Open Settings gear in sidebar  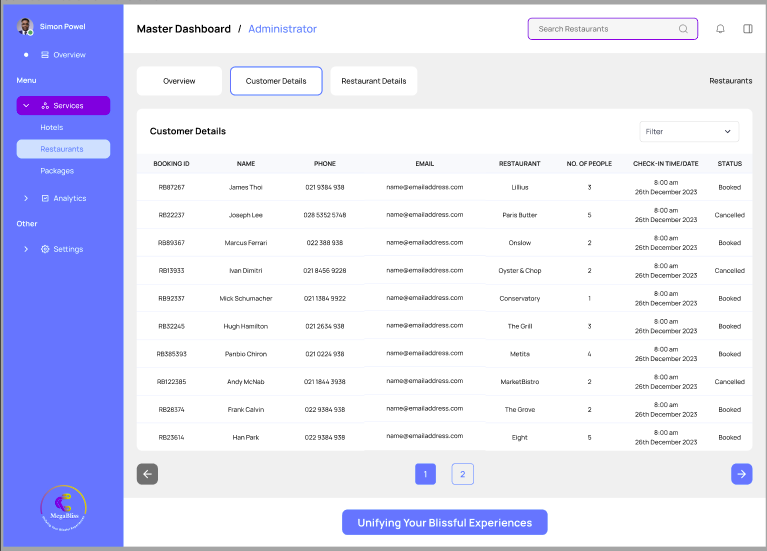[45, 249]
